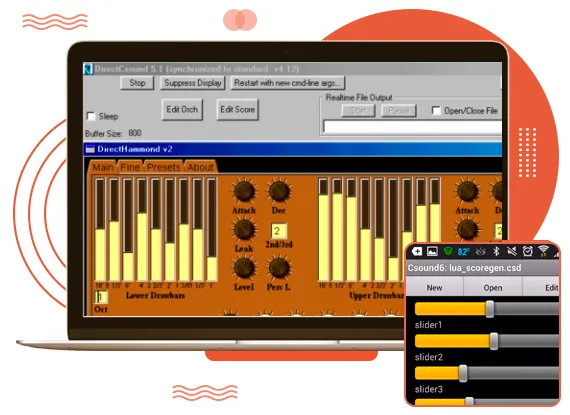Tap the eye icon in phone status bar
This screenshot has height=415, width=570.
481,251
